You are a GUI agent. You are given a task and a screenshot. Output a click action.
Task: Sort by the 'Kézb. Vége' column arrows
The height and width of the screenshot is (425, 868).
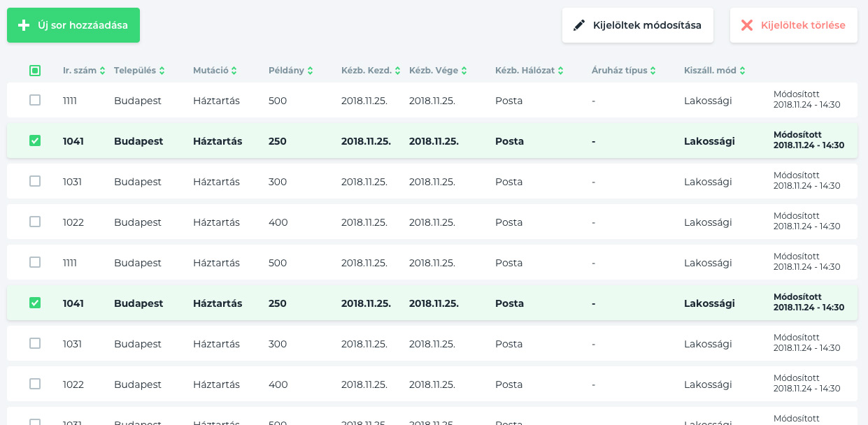[464, 71]
